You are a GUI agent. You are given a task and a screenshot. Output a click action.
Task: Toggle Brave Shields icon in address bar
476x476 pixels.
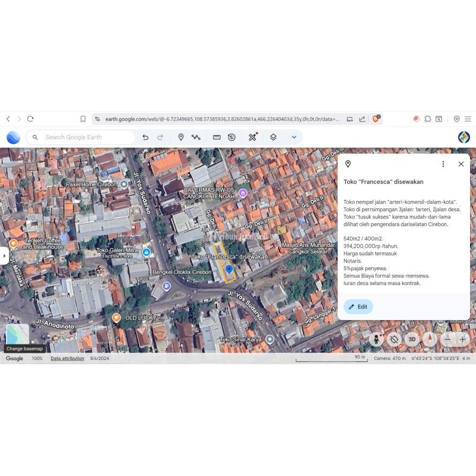click(376, 119)
